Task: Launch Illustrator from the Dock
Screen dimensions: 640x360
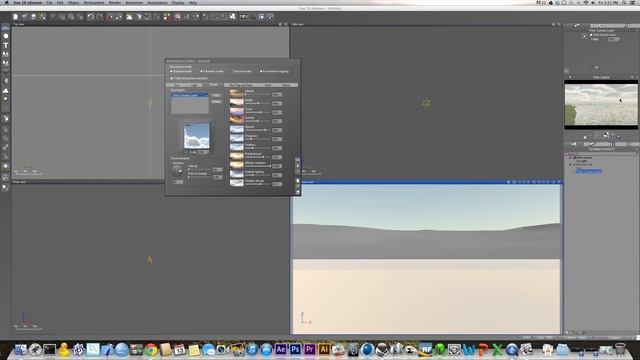Action: coord(324,349)
